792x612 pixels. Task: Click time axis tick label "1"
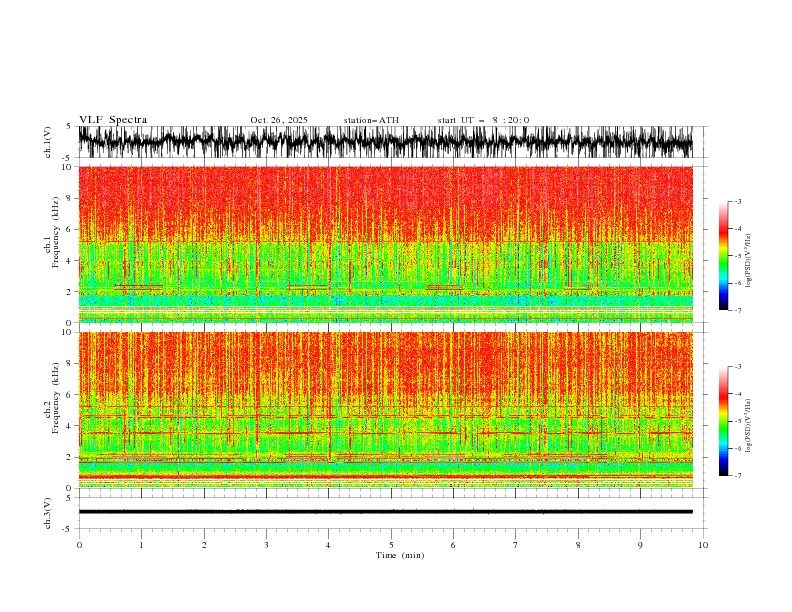click(141, 545)
